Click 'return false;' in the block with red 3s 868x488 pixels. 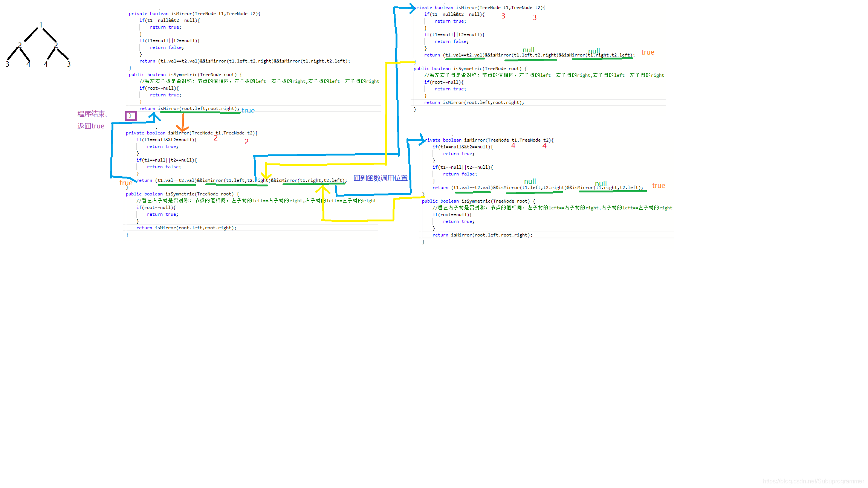pyautogui.click(x=452, y=41)
